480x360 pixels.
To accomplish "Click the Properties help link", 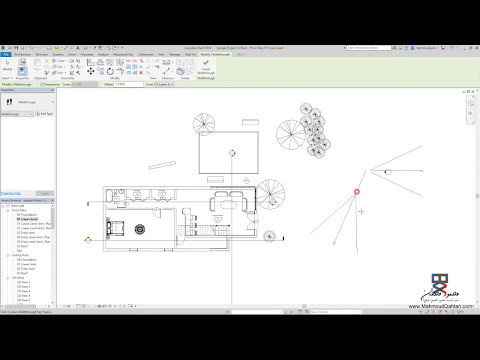I will 11,193.
